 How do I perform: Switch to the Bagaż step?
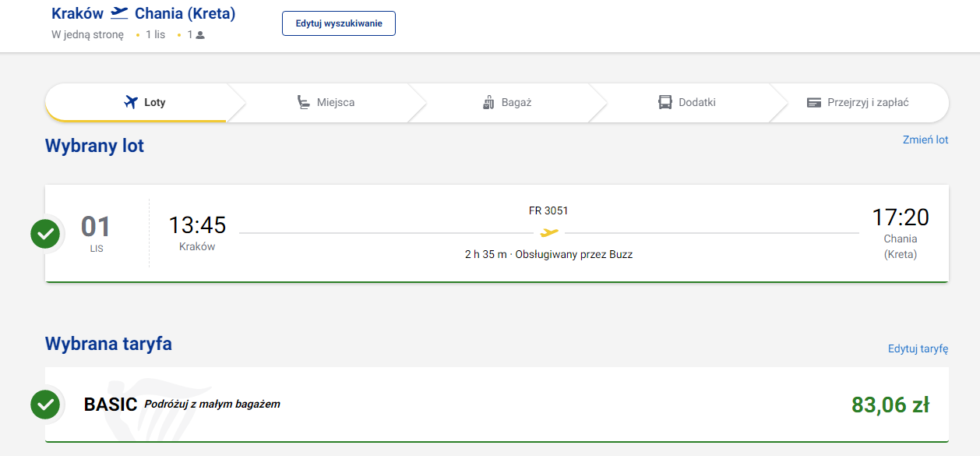tap(507, 102)
